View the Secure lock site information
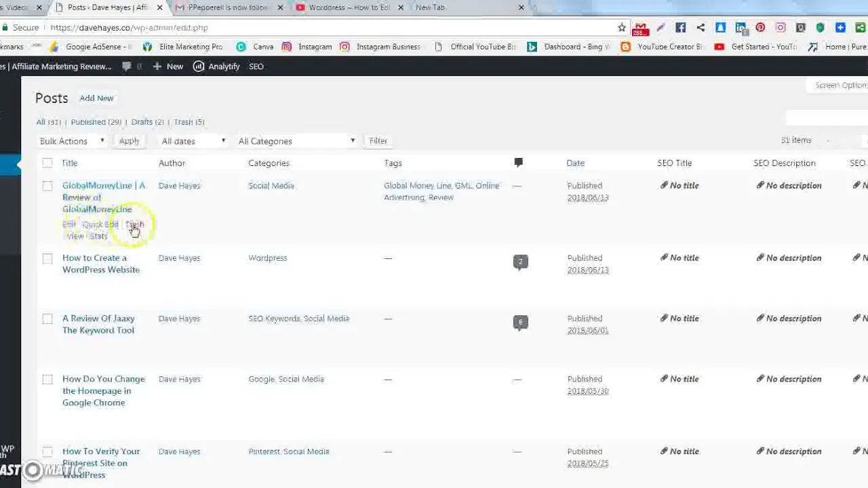868x488 pixels. (x=20, y=28)
